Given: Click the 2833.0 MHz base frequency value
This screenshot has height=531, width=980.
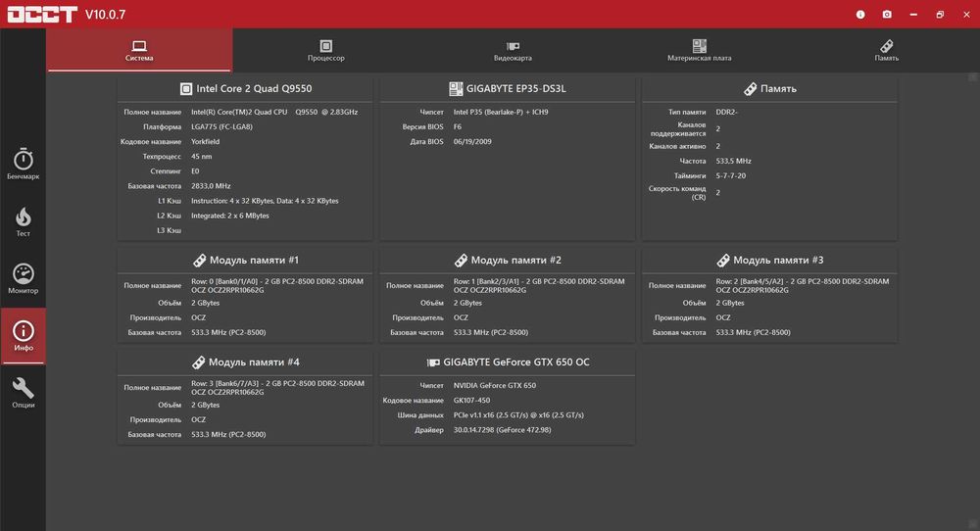Looking at the screenshot, I should (211, 186).
